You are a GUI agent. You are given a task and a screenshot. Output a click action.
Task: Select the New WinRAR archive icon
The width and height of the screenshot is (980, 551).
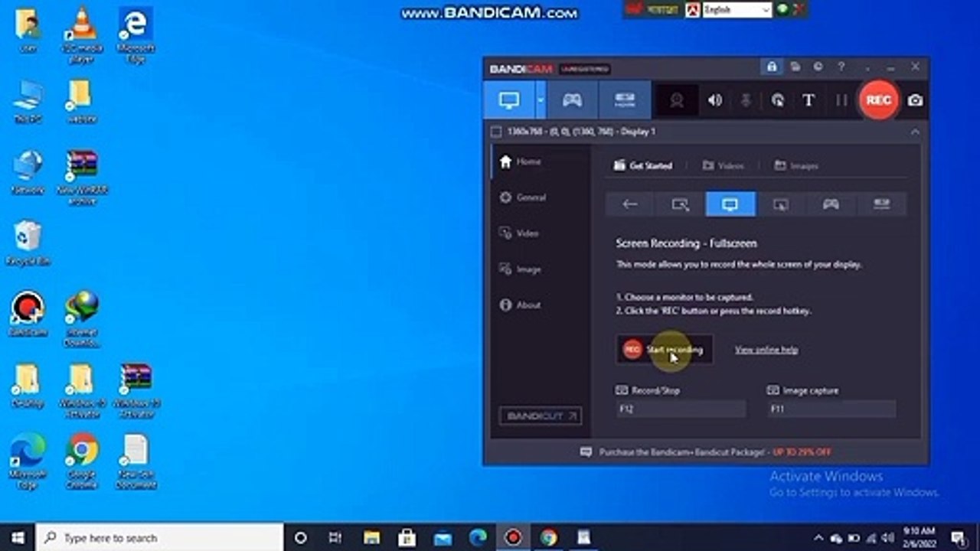[x=81, y=178]
